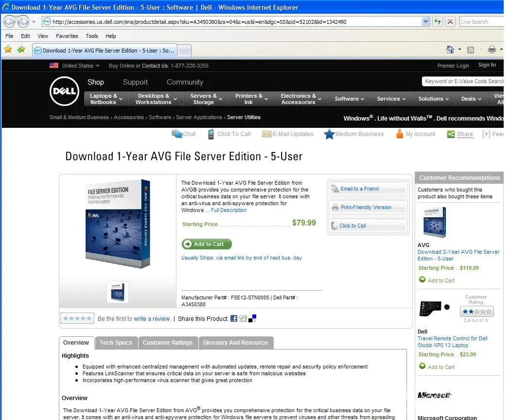Expand the Solutions navigation menu

tap(447, 99)
